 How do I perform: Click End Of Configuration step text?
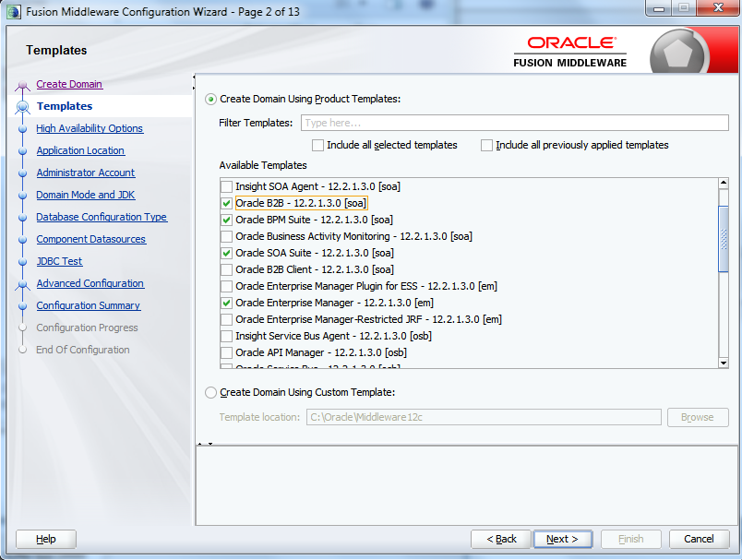83,350
